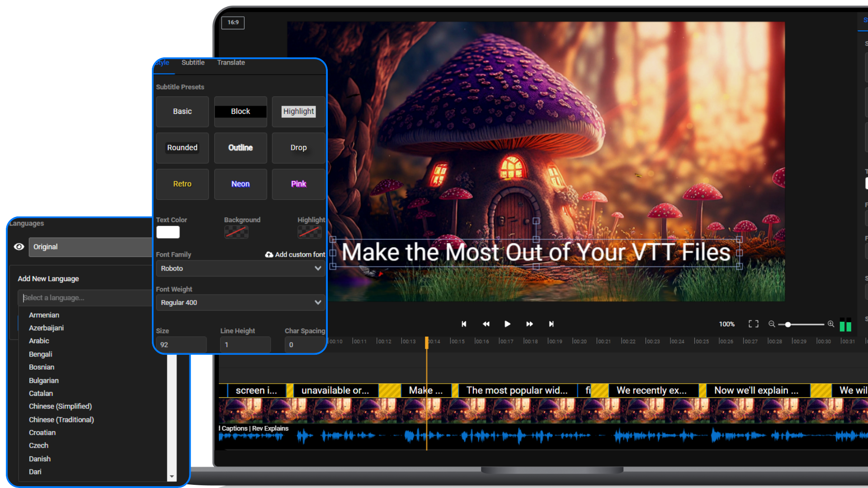Play the video preview
Image resolution: width=868 pixels, height=488 pixels.
click(507, 324)
